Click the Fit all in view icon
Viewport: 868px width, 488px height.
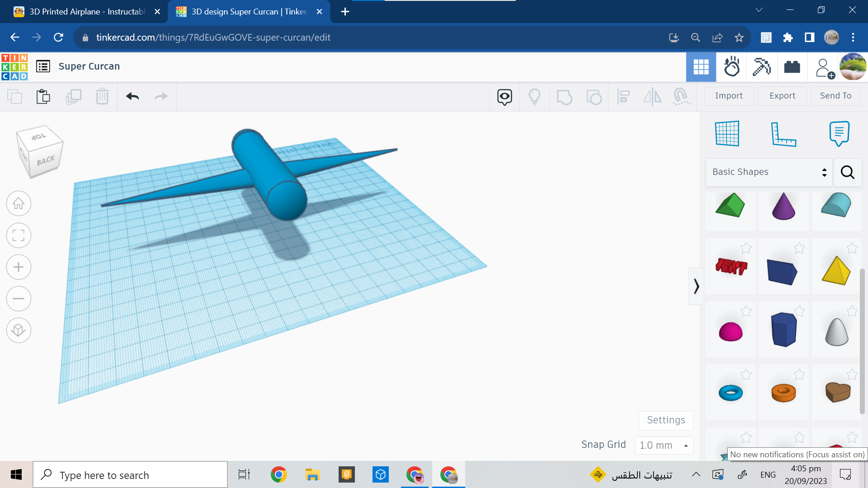pos(19,235)
